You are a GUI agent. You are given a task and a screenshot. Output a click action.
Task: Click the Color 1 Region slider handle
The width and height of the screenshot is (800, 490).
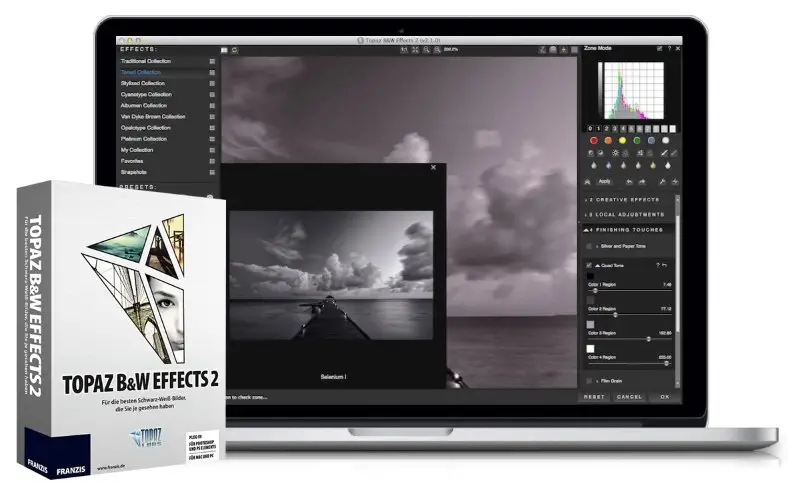click(x=595, y=290)
